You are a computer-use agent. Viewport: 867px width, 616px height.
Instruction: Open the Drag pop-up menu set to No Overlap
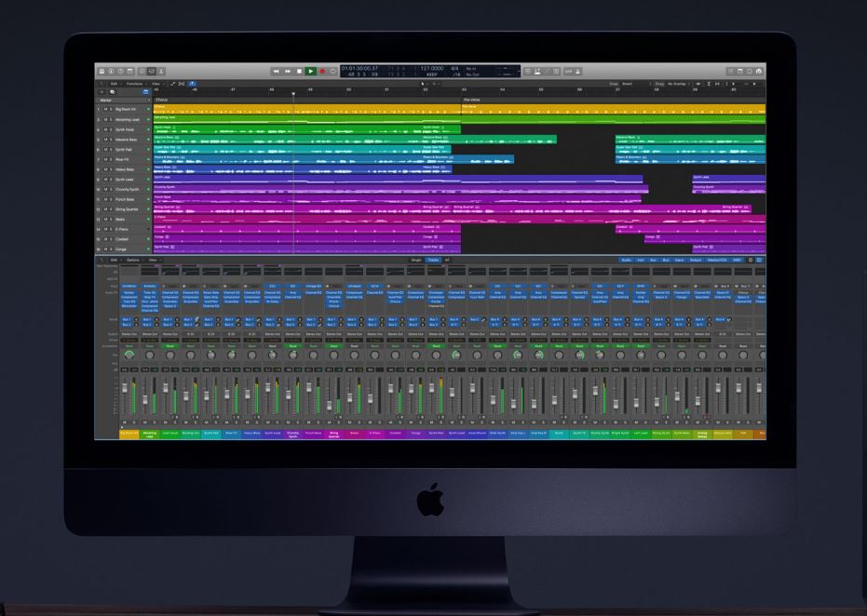click(677, 84)
